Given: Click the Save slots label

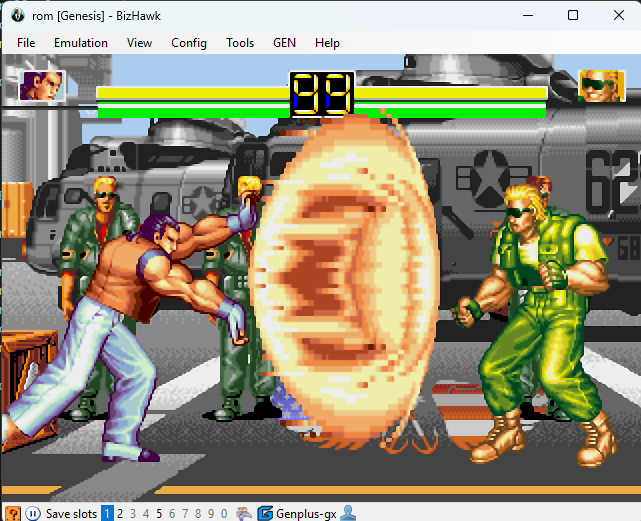Looking at the screenshot, I should (71, 513).
